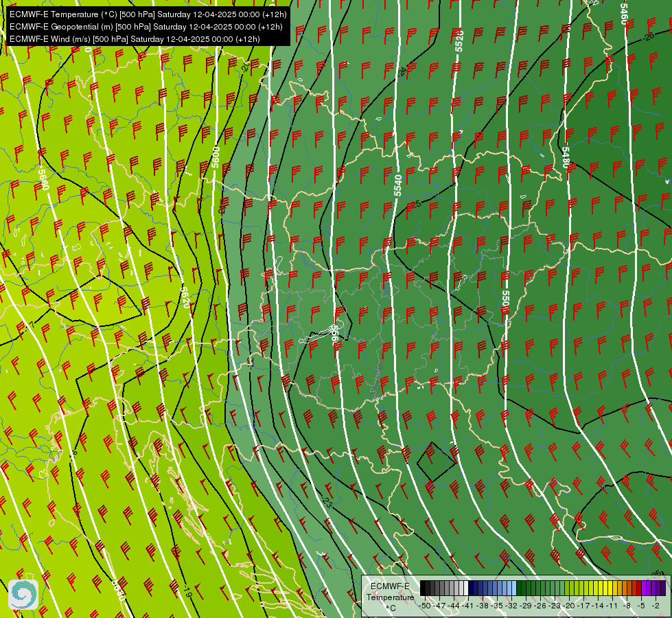Select the ECMWF-E Geopotential title line
672x618 pixels.
(x=146, y=27)
